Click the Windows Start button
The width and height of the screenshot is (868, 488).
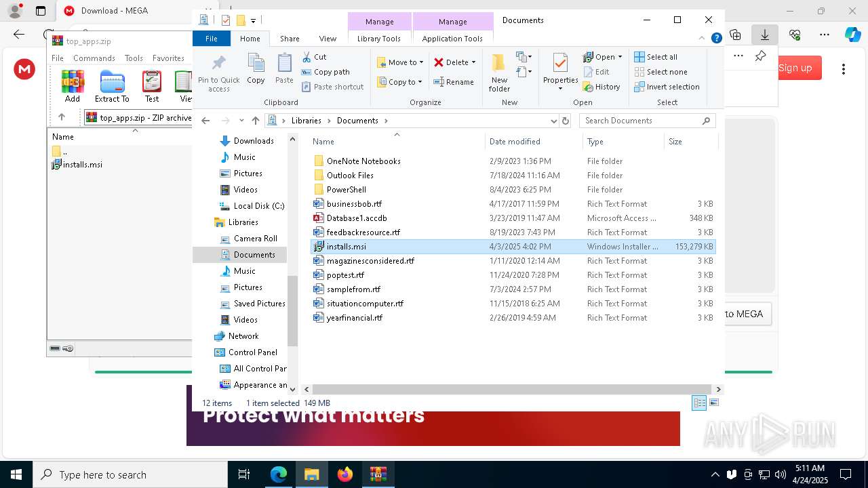pyautogui.click(x=16, y=474)
